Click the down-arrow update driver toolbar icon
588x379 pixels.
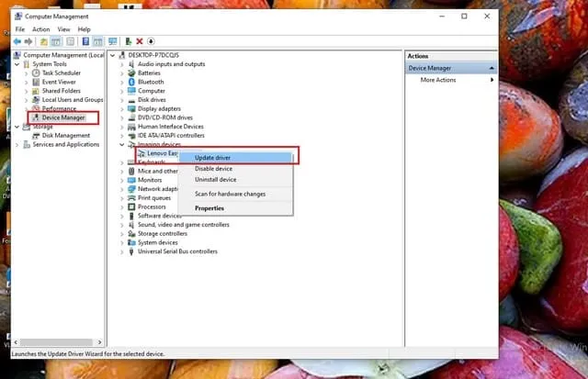[151, 41]
